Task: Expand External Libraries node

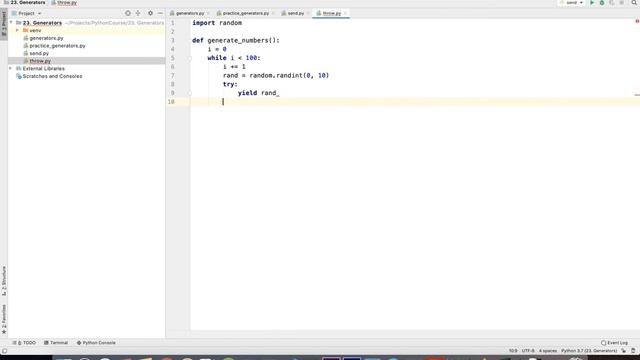Action: click(x=11, y=69)
